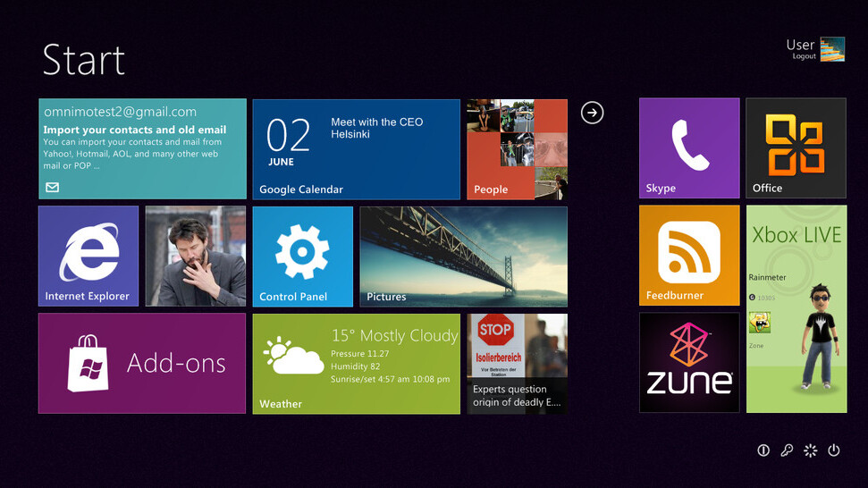Viewport: 868px width, 488px height.
Task: Click 'Sunrise/set 4:57 am 10:08 pm'
Action: click(x=391, y=379)
